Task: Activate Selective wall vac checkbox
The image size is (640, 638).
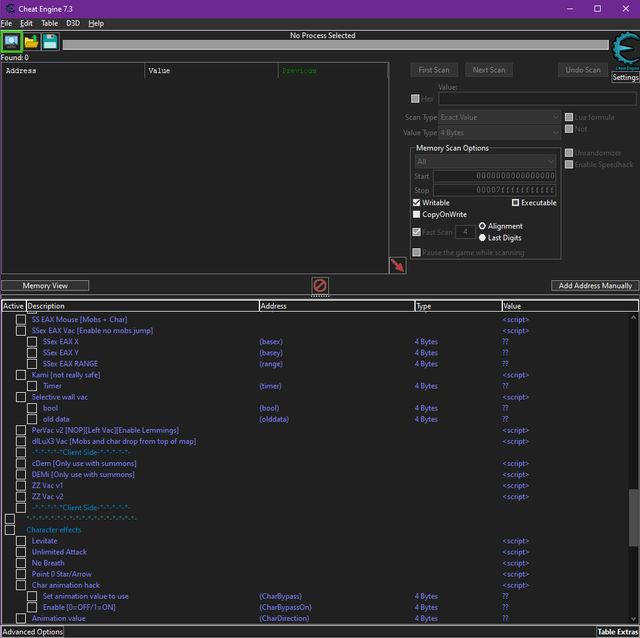Action: (x=21, y=397)
